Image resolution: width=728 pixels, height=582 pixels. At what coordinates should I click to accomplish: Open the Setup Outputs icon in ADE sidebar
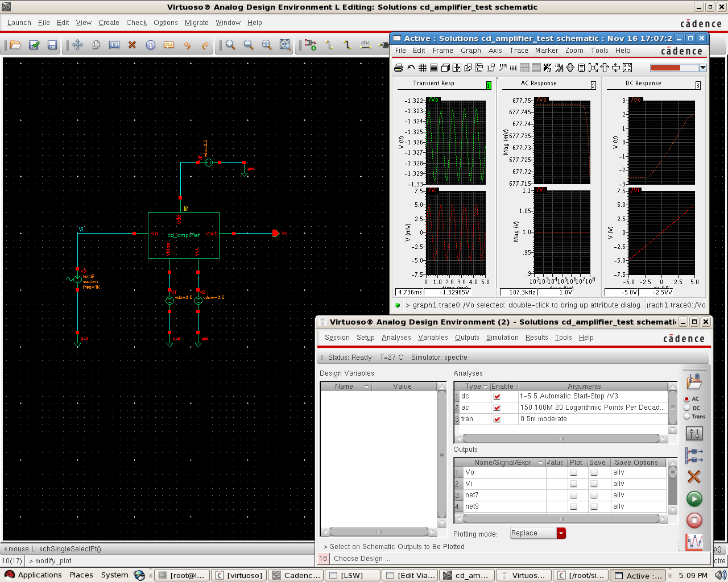pyautogui.click(x=694, y=455)
